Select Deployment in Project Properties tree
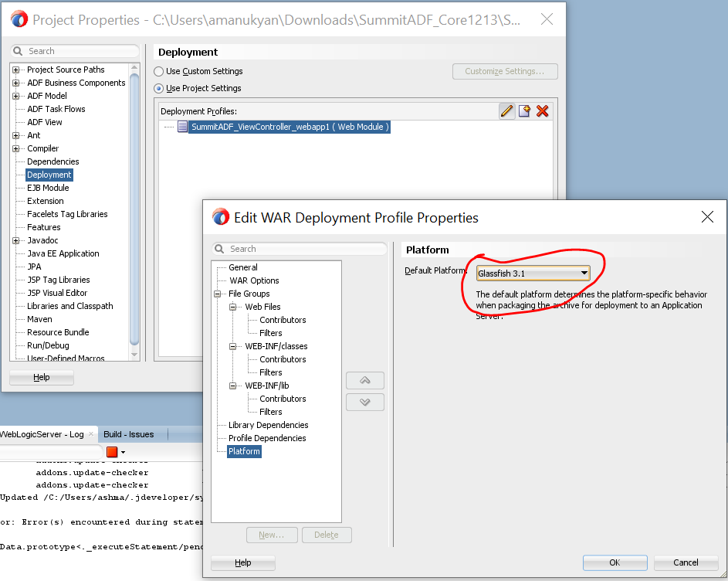 coord(49,175)
